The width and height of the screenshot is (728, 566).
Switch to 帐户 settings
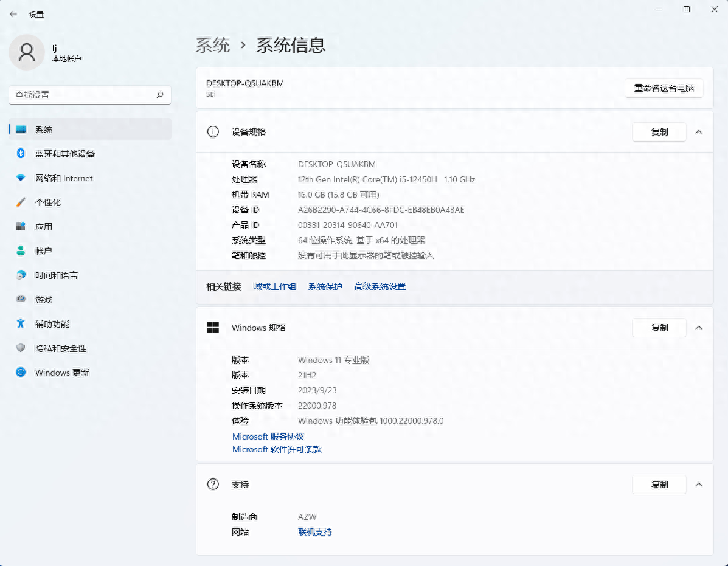90,251
